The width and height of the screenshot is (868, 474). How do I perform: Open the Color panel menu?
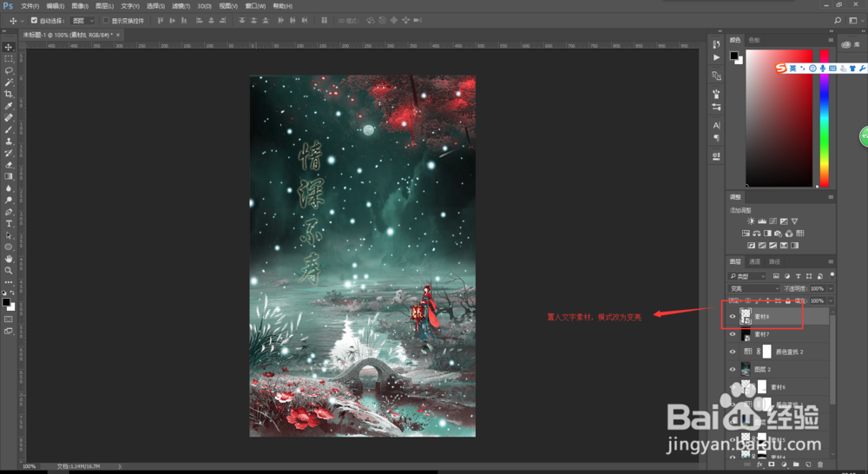pos(831,40)
